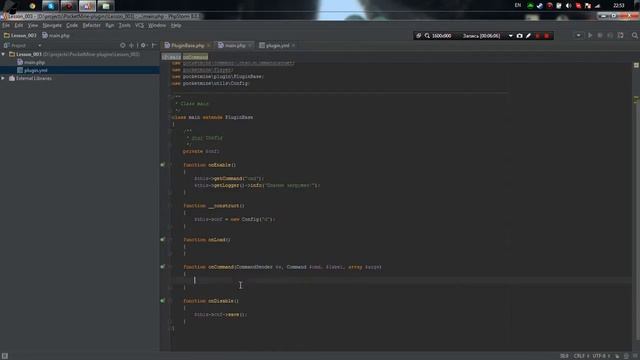The image size is (640, 360).
Task: Click the UTF-8 encoding status entry
Action: pyautogui.click(x=601, y=356)
